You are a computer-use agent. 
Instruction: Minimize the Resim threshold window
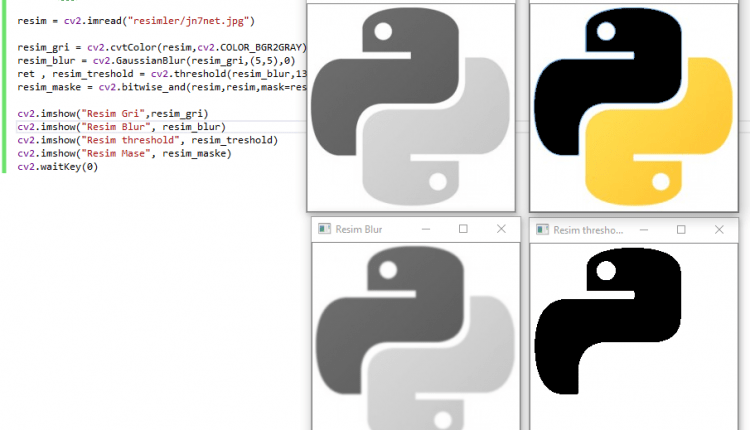coord(643,229)
